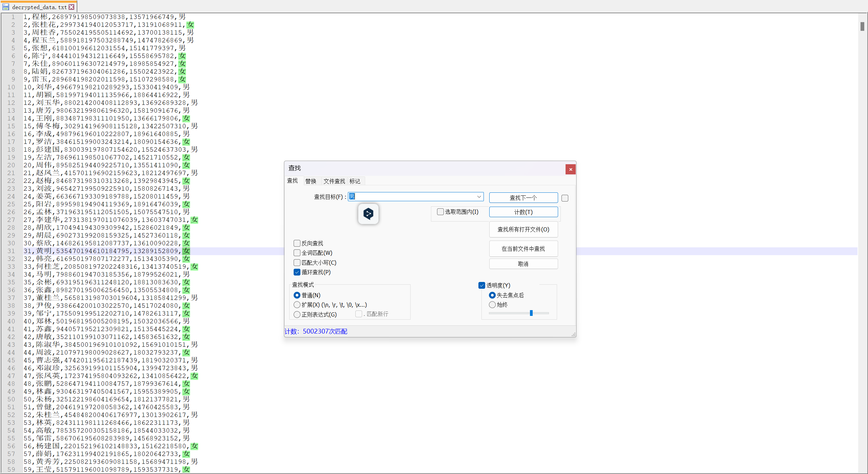Adjust the transparency slider handle
This screenshot has width=868, height=474.
[531, 313]
